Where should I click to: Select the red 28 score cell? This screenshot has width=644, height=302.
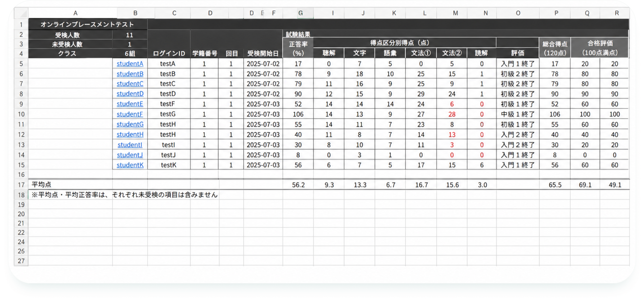point(452,114)
